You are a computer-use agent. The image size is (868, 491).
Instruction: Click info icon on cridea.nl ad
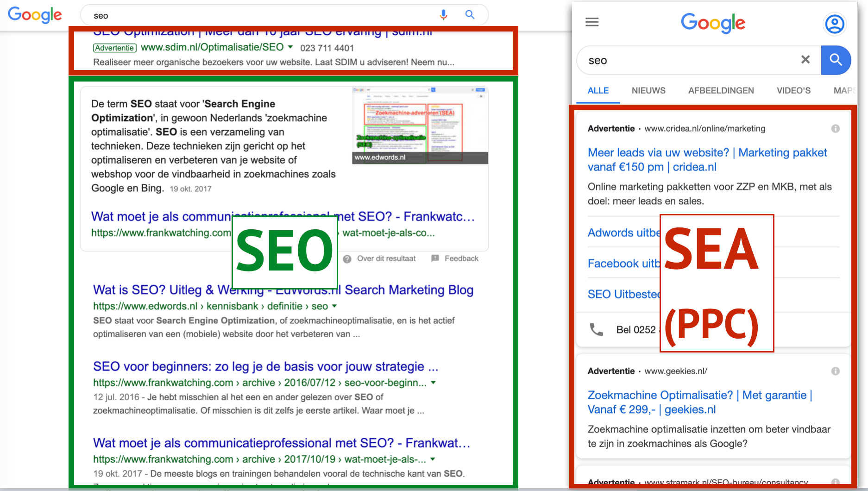click(835, 128)
